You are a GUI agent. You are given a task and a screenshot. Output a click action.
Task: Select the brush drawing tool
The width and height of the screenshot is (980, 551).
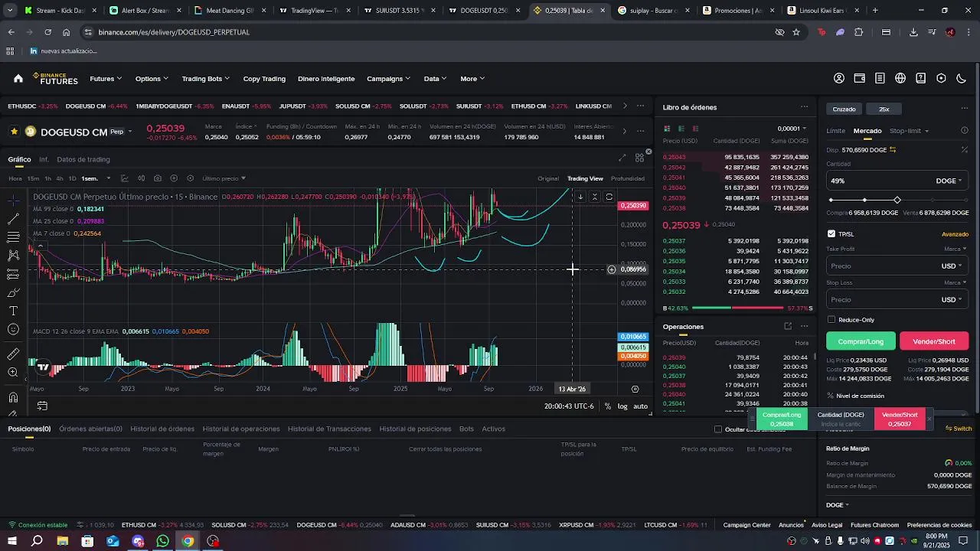pos(14,292)
